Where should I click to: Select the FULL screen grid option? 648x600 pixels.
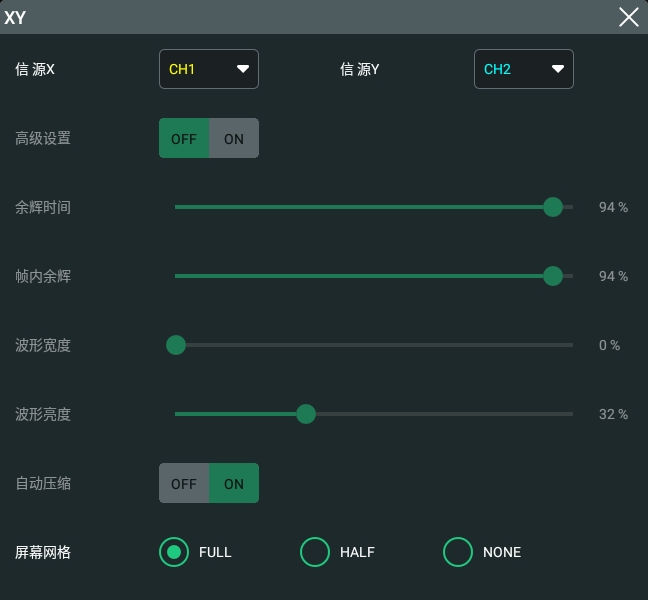coord(174,552)
